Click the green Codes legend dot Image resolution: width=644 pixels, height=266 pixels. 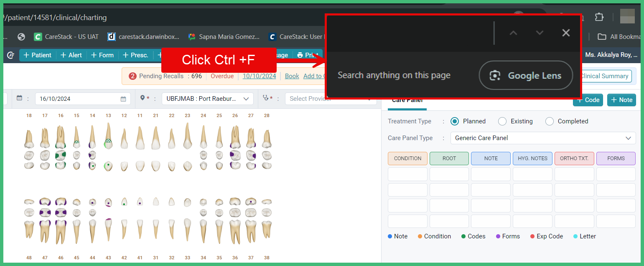point(463,236)
